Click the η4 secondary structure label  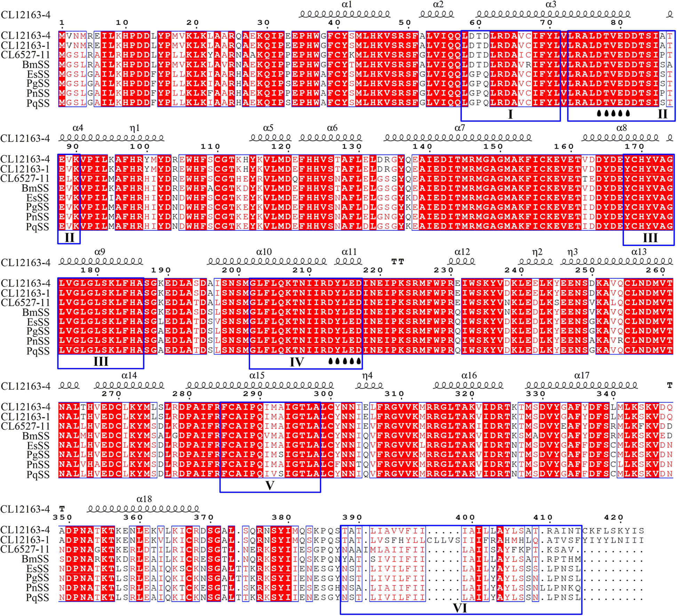(x=367, y=376)
